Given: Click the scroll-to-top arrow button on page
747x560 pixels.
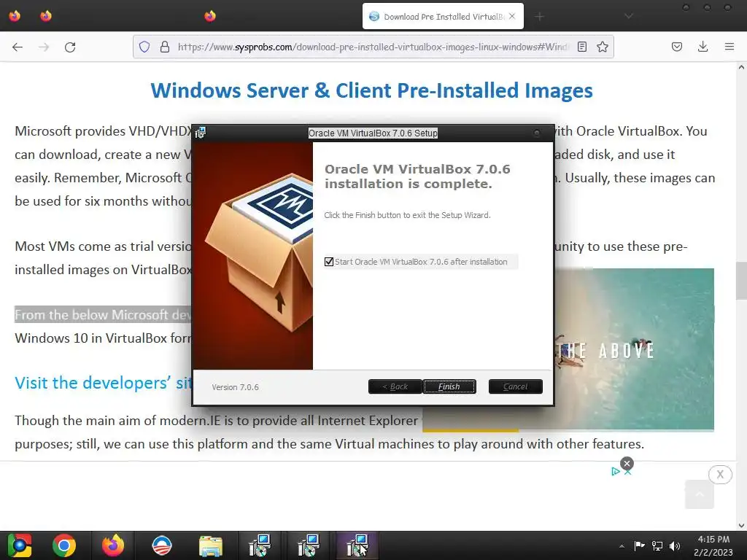Looking at the screenshot, I should click(700, 494).
